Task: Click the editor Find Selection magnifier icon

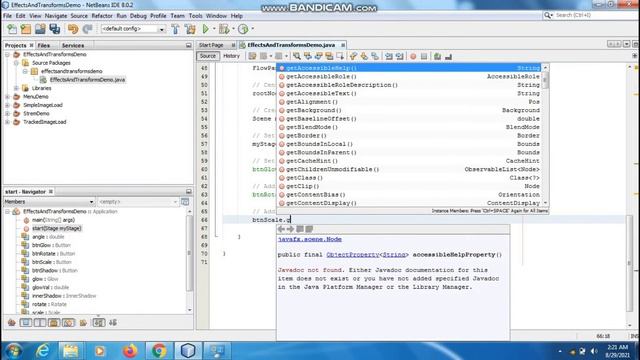Action: pyautogui.click(x=297, y=56)
